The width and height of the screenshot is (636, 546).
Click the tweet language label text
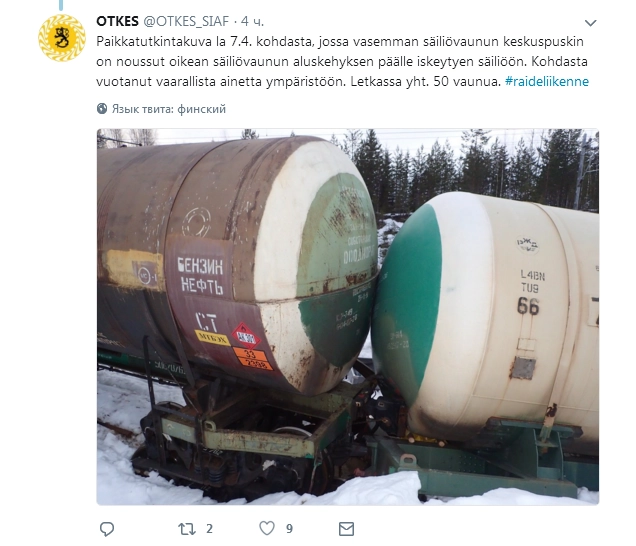coord(169,109)
